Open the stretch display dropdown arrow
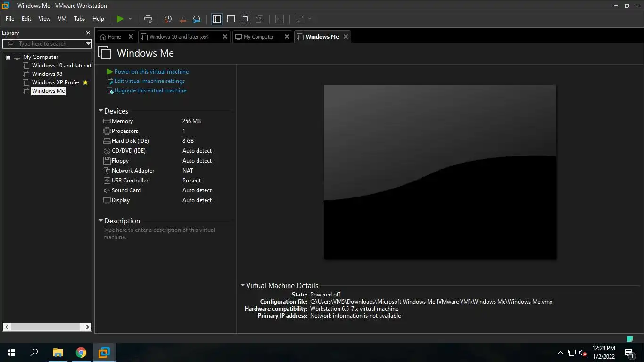 (310, 19)
